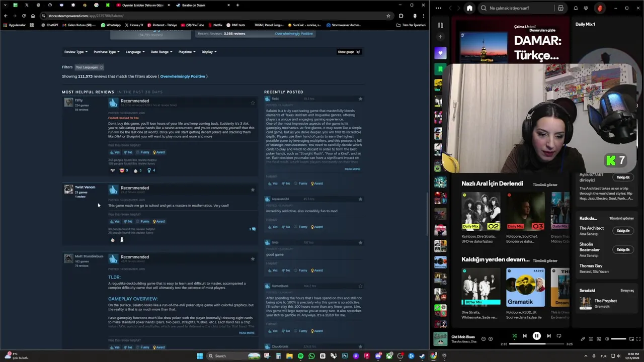Click Tümünü göster beside Nazlı Aral İçin Derlendi
Viewport: 644px width, 362px height.
pyautogui.click(x=545, y=185)
